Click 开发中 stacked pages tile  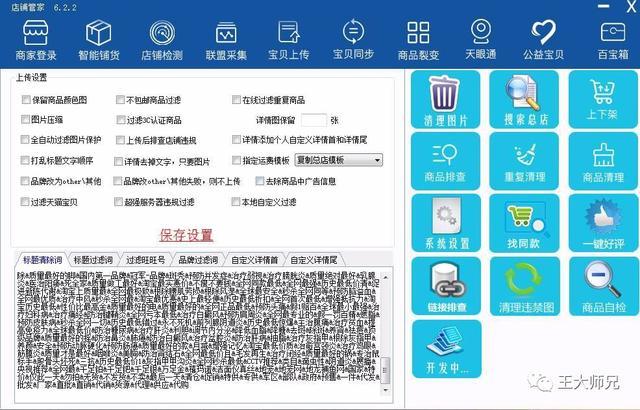pyautogui.click(x=447, y=349)
